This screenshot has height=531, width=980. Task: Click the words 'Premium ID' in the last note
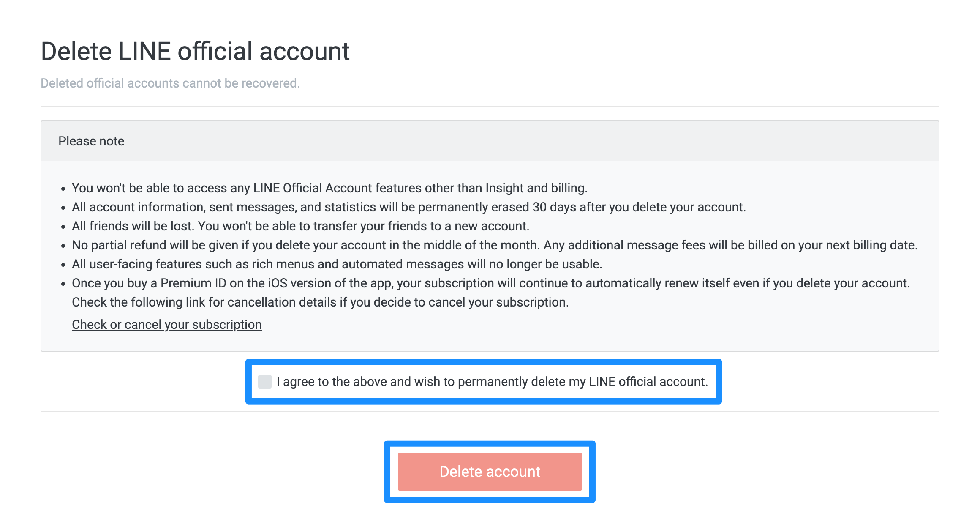193,283
